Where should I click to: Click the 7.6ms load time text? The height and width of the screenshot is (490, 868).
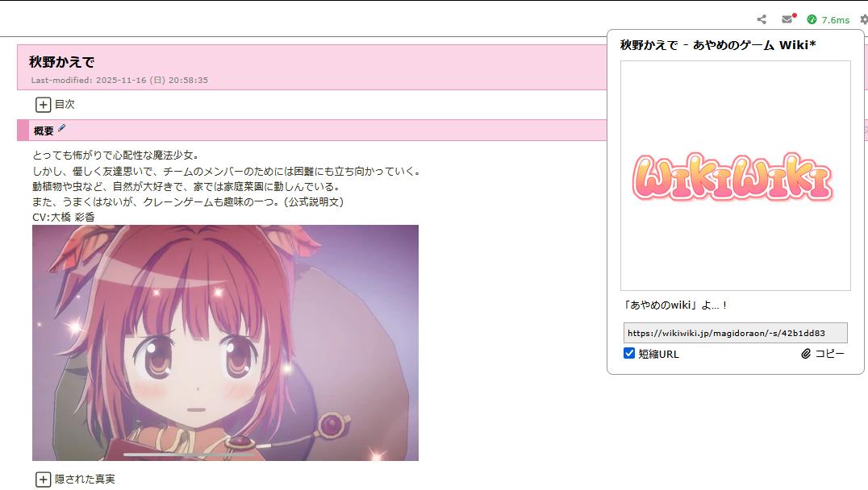click(836, 20)
